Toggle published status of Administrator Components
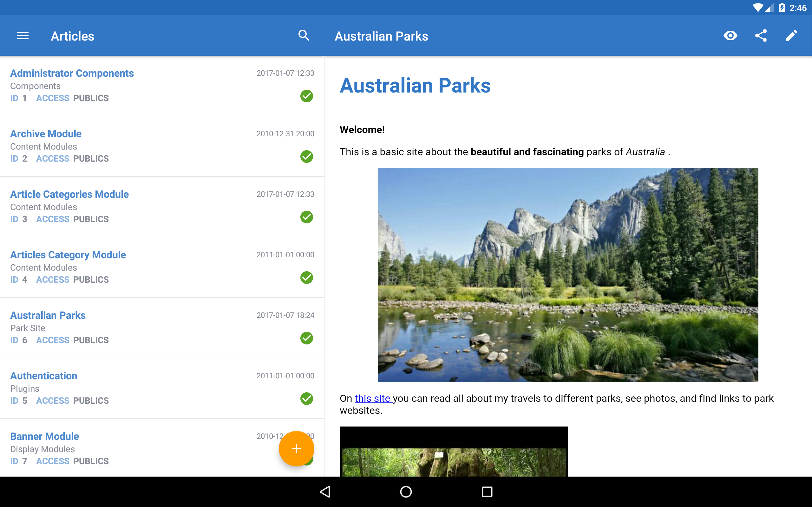812x507 pixels. pos(306,96)
